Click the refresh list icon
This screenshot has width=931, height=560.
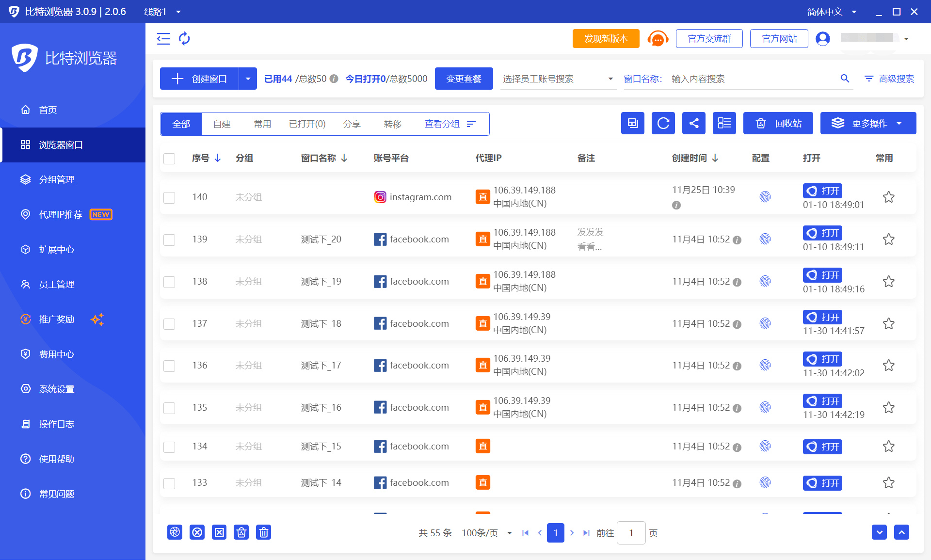pos(663,123)
